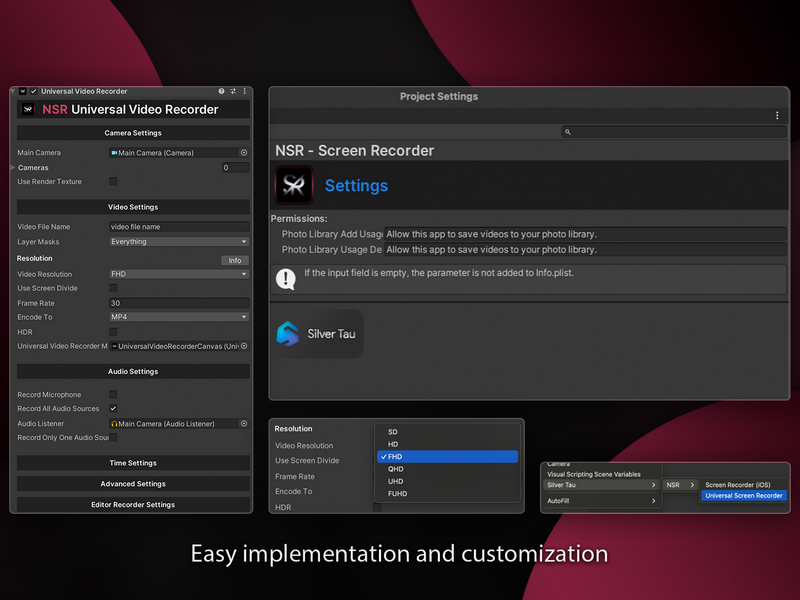Click the NSR logo beside the Universal Video Recorder title
This screenshot has width=800, height=600.
click(28, 109)
